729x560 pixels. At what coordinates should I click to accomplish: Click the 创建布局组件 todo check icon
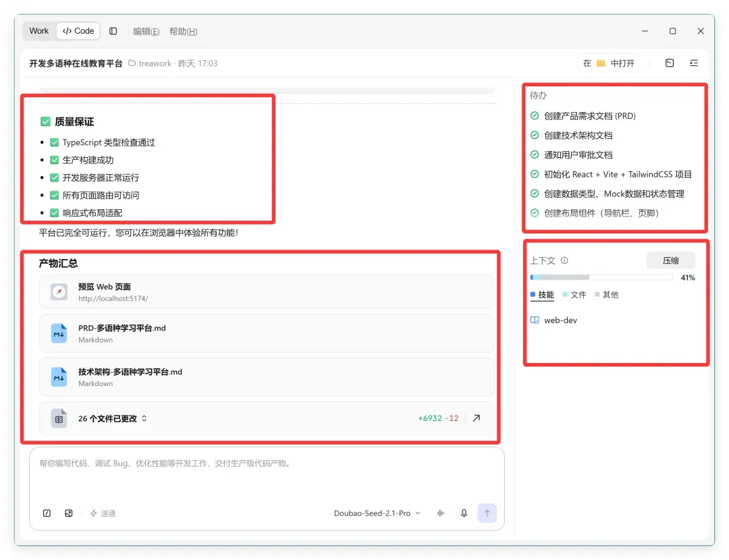(535, 213)
